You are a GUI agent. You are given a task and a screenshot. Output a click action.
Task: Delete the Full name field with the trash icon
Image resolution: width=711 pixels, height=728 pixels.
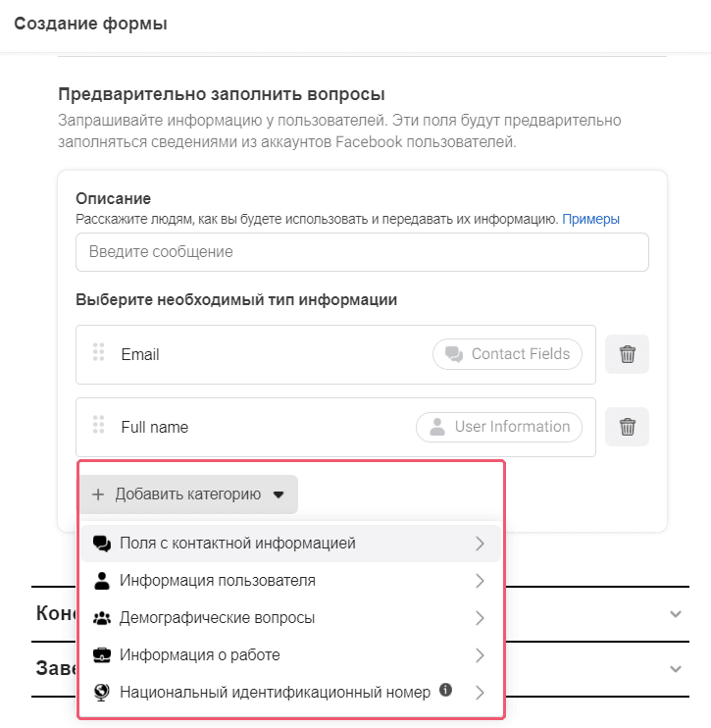tap(627, 427)
